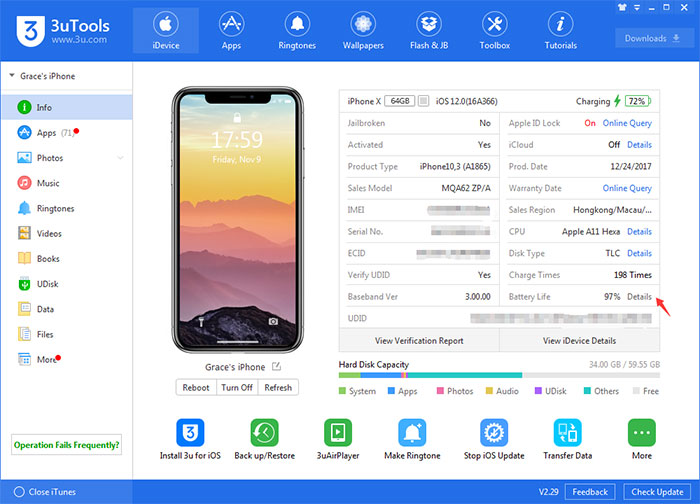Open the Tutorials tab
This screenshot has height=504, width=700.
point(560,31)
